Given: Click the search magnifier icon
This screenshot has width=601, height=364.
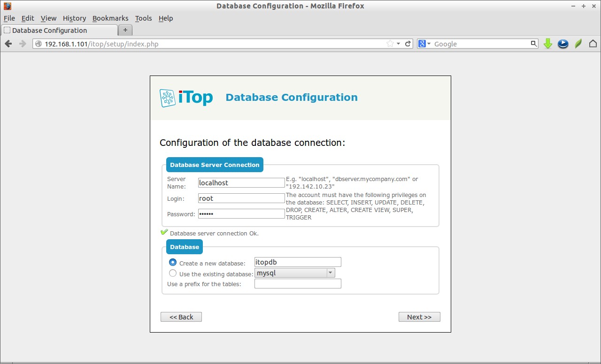Looking at the screenshot, I should click(x=534, y=44).
